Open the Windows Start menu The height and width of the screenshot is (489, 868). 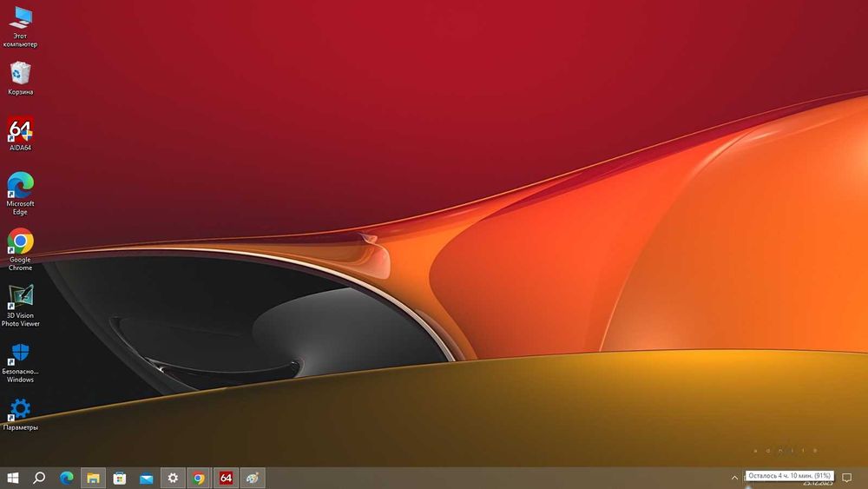click(13, 478)
